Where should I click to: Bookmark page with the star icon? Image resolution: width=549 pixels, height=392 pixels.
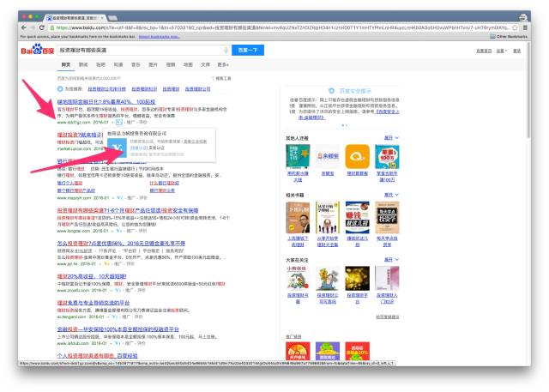(515, 27)
